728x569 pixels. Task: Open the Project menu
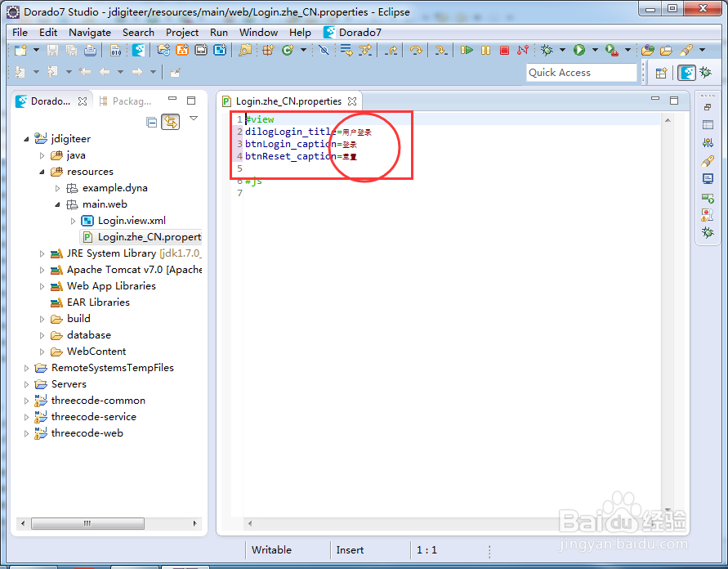(x=182, y=33)
